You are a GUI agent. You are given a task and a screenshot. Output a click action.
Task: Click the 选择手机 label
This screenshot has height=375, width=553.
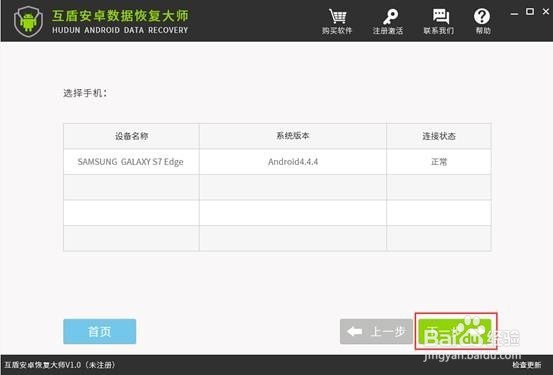pos(85,93)
